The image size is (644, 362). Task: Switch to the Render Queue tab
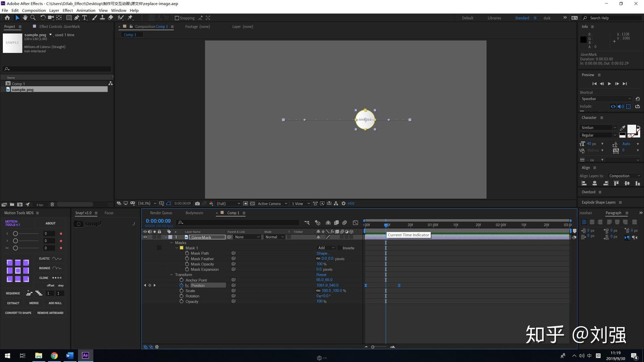tap(161, 213)
